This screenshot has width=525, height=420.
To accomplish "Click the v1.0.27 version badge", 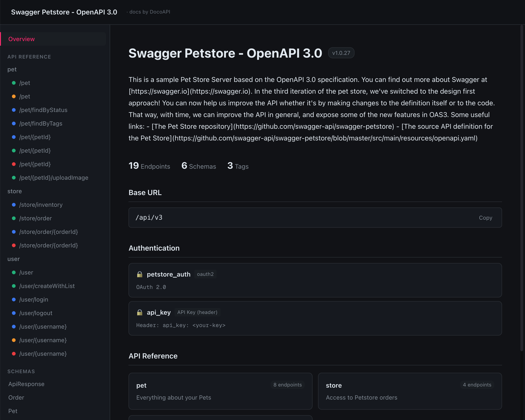I will pos(341,53).
